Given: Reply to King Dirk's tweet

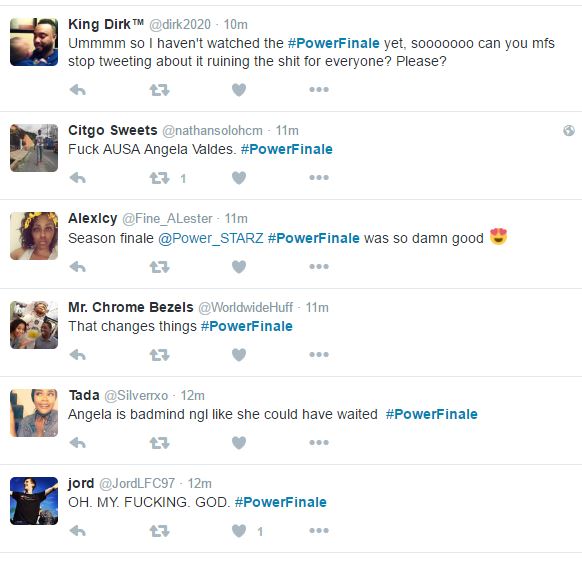Looking at the screenshot, I should pos(78,90).
